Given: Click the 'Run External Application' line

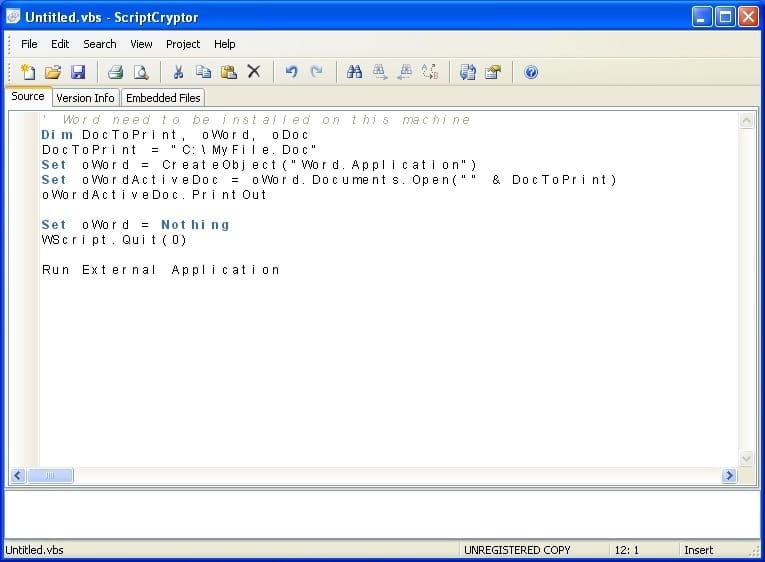Looking at the screenshot, I should [x=161, y=270].
